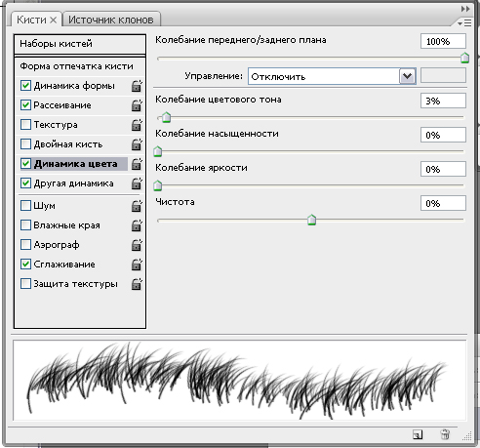Click the panel resize grip corner
The width and height of the screenshot is (480, 448).
click(x=467, y=436)
